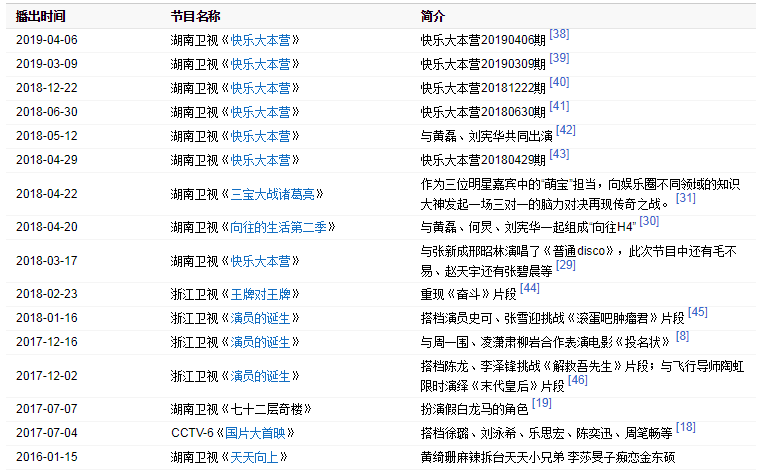
Task: Click footnote [19] after 假白龙马的角色
Action: (542, 403)
